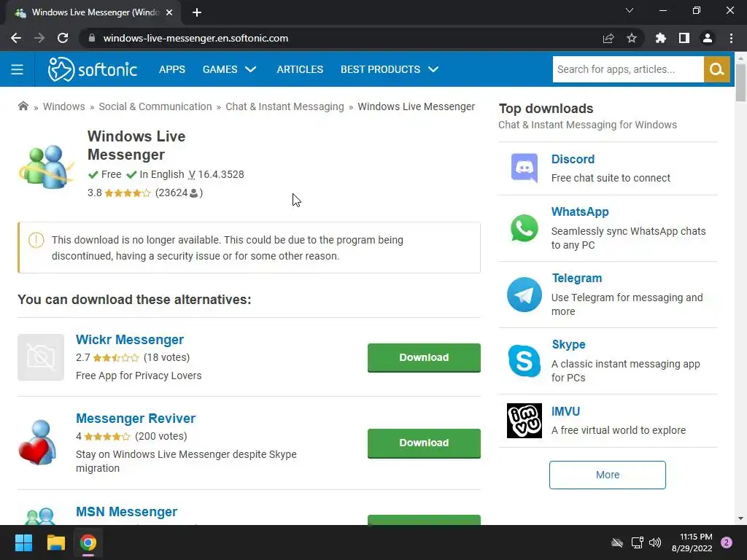Open the volume control in system tray
747x560 pixels.
coord(655,542)
